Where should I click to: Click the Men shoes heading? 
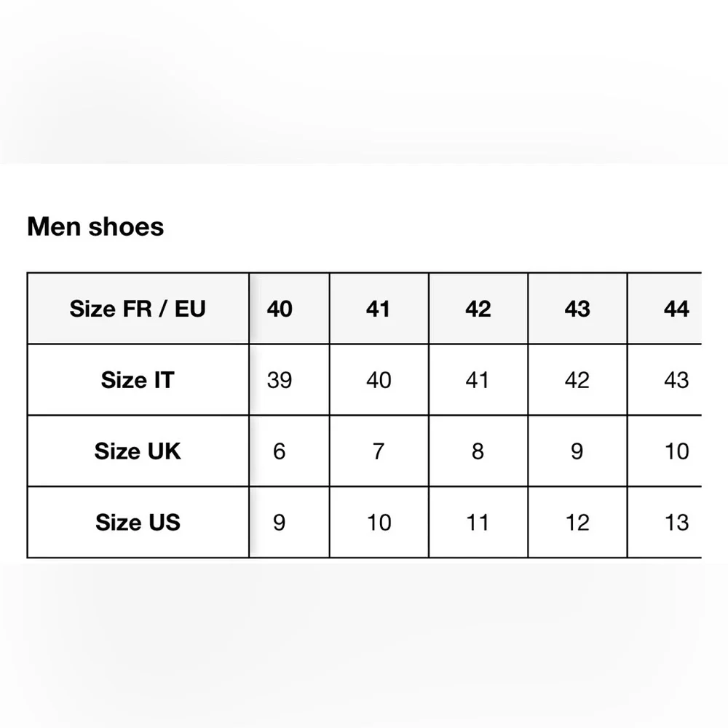click(95, 226)
